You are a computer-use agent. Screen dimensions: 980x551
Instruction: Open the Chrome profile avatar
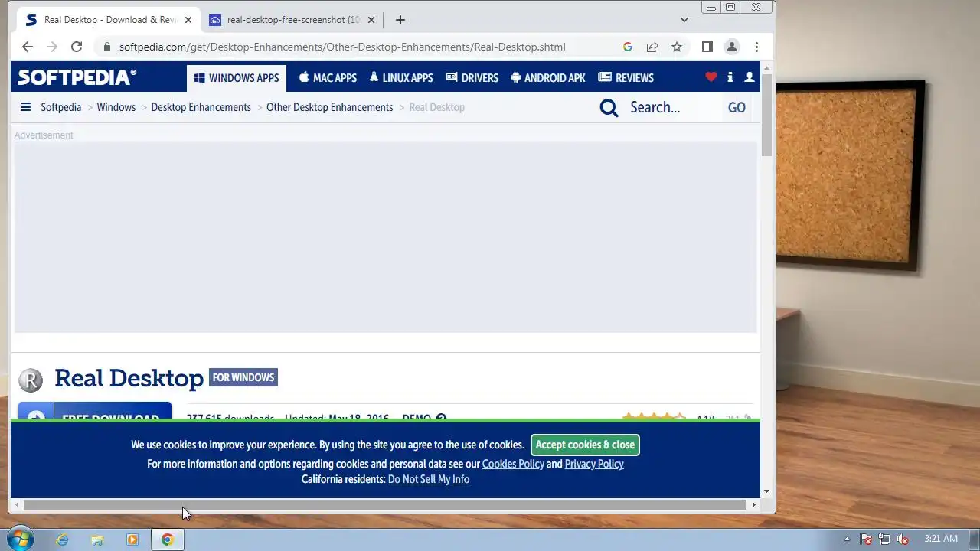[732, 47]
